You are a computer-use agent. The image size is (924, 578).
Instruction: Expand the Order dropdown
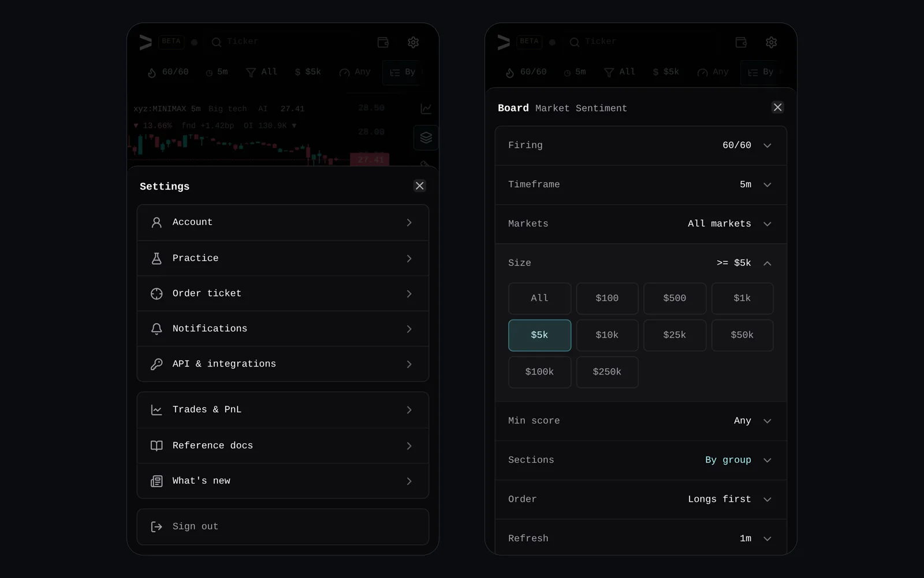tap(641, 499)
